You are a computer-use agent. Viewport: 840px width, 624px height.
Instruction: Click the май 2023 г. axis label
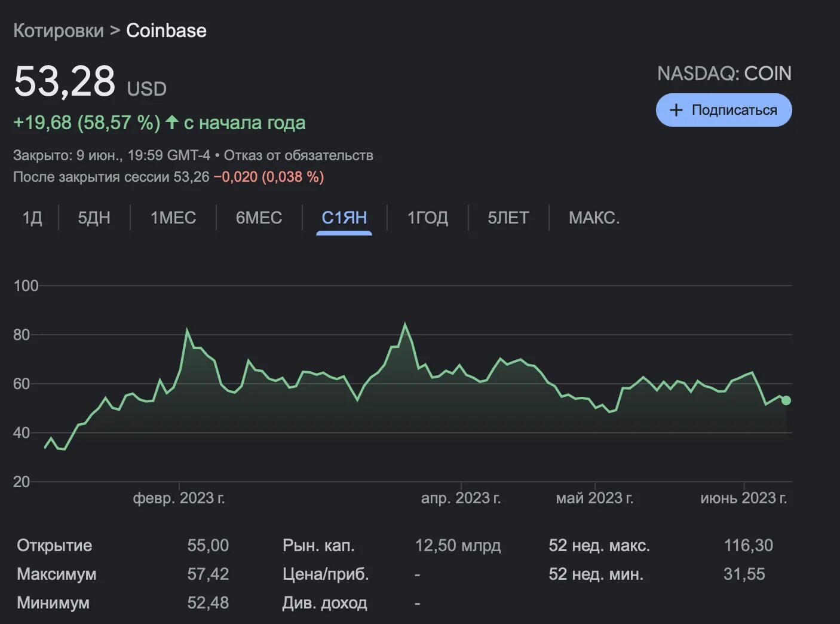coord(594,498)
